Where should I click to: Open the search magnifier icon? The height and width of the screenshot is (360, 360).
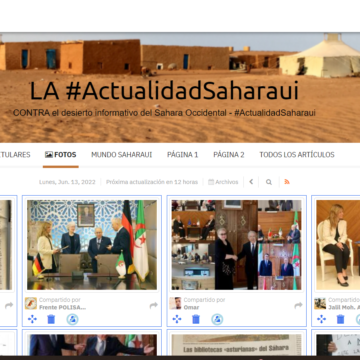click(269, 182)
